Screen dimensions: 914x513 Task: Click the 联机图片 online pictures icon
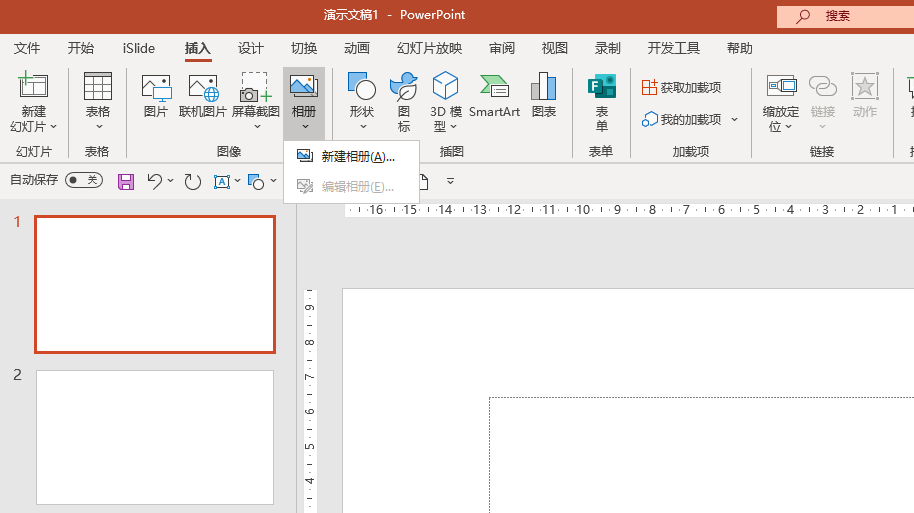point(203,88)
